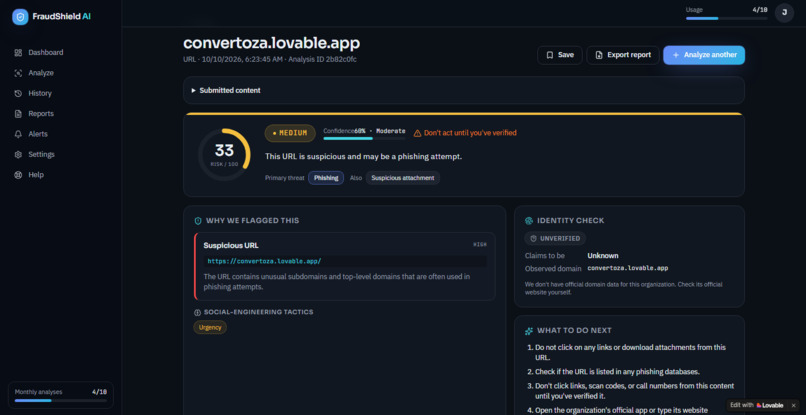This screenshot has height=415, width=806.
Task: Click the UNVERIFIED identity badge
Action: click(555, 239)
